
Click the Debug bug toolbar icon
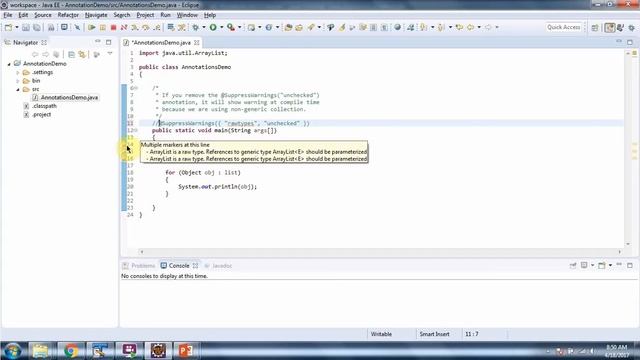pyautogui.click(x=196, y=27)
